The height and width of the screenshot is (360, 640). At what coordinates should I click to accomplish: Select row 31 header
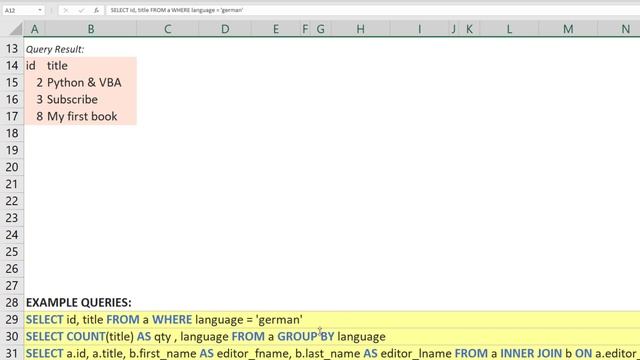[12, 353]
